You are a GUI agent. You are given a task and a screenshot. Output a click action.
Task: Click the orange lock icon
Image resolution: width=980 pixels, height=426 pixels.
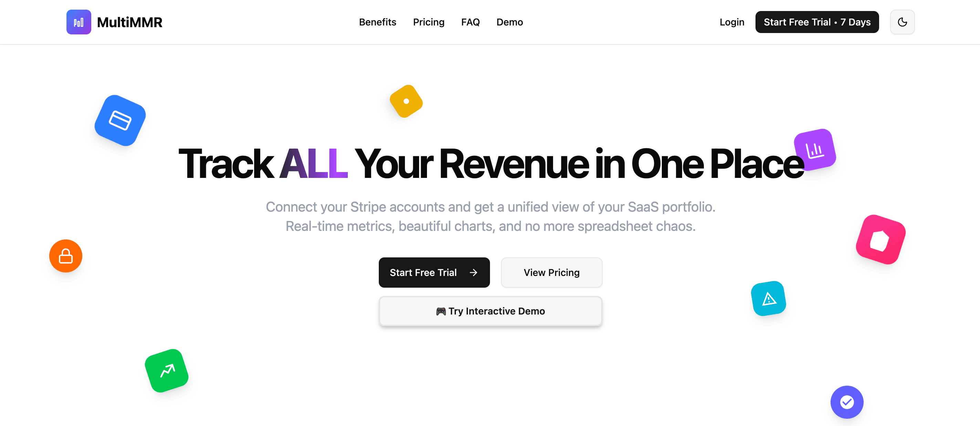click(66, 256)
